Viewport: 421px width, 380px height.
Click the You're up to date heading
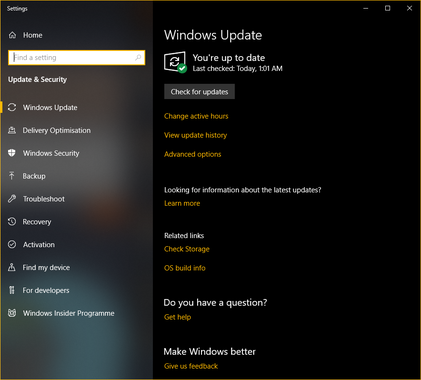click(x=229, y=58)
